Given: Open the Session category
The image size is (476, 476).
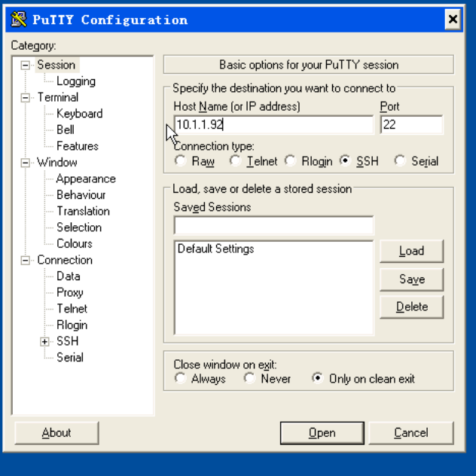Looking at the screenshot, I should click(56, 65).
